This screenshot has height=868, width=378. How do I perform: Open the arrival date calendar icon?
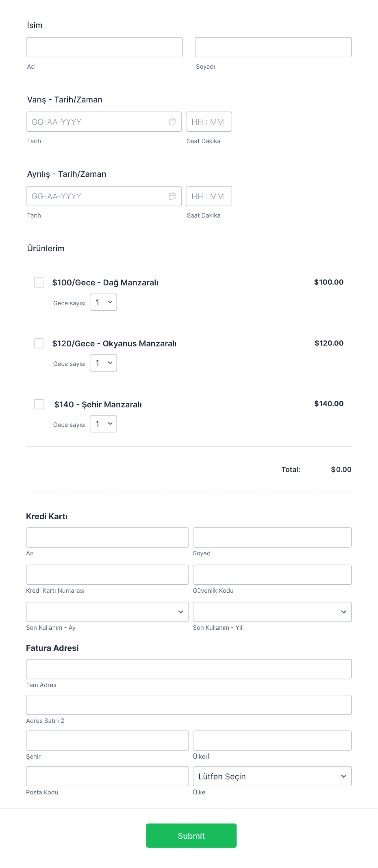[172, 122]
